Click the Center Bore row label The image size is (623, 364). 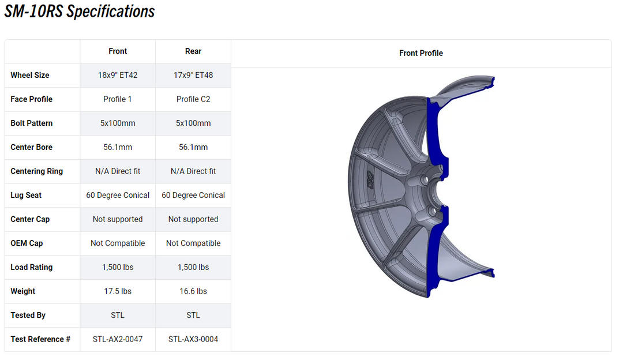click(x=31, y=147)
